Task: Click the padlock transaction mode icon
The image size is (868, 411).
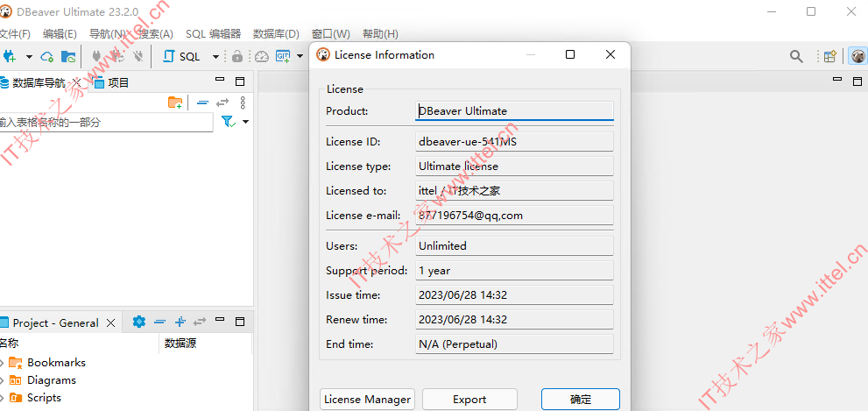Action: (237, 56)
